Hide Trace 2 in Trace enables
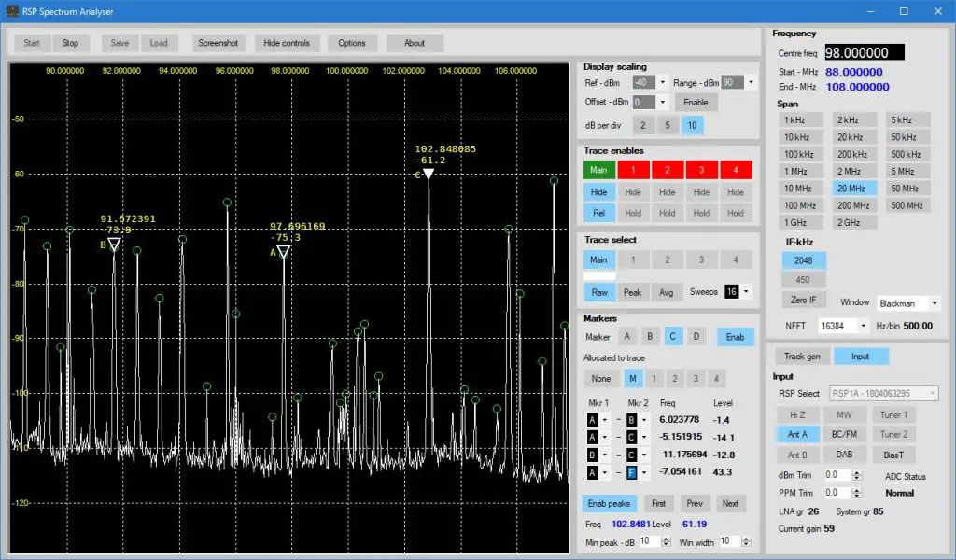 point(667,191)
